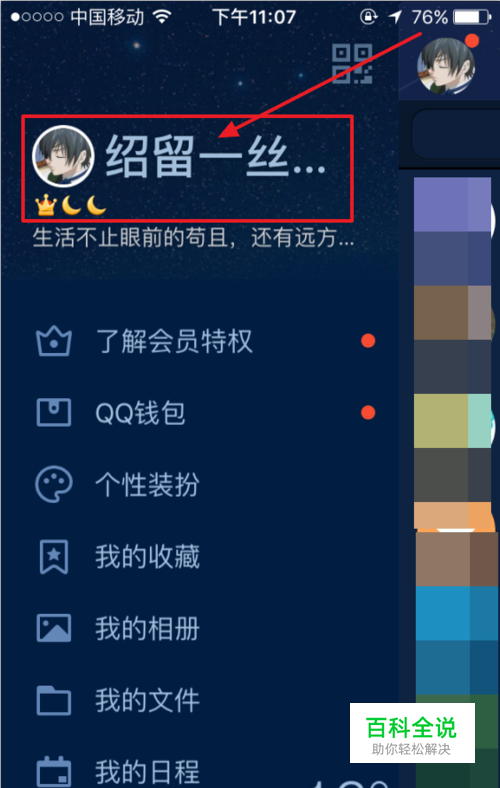Open the QQ钱包 wallet icon
The height and width of the screenshot is (788, 500).
pyautogui.click(x=54, y=413)
